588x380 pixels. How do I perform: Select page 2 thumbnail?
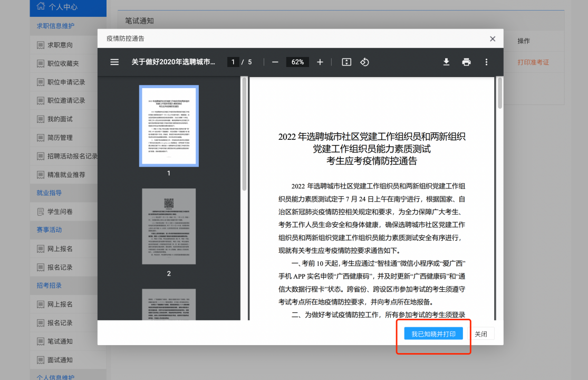169,226
